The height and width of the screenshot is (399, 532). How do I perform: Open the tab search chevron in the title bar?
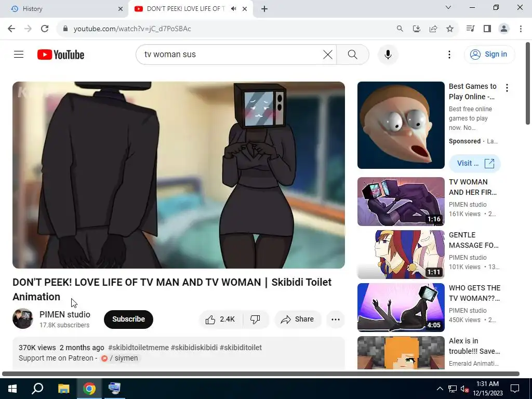[x=448, y=7]
